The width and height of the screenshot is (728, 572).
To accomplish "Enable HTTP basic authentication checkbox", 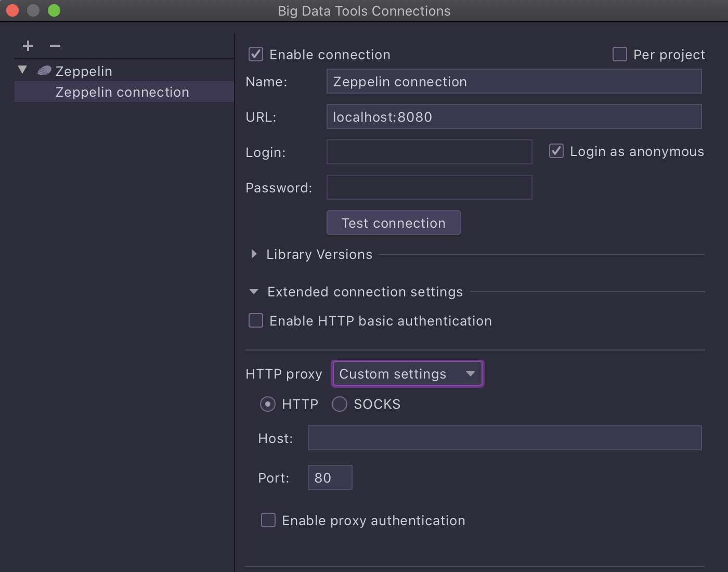I will coord(256,320).
